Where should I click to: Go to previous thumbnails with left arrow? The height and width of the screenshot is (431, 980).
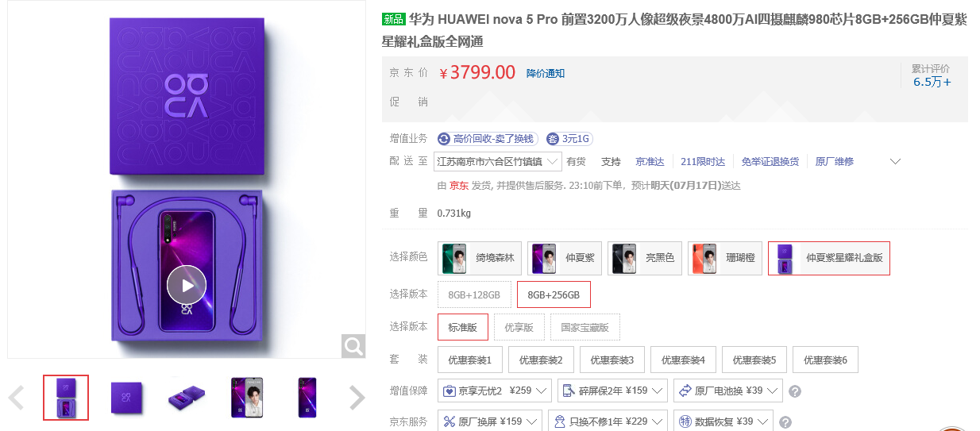coord(16,398)
